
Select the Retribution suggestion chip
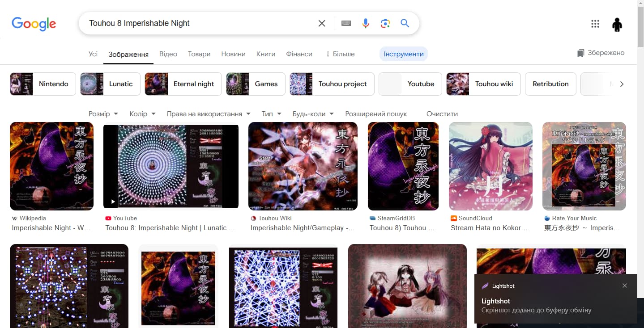[x=550, y=84]
